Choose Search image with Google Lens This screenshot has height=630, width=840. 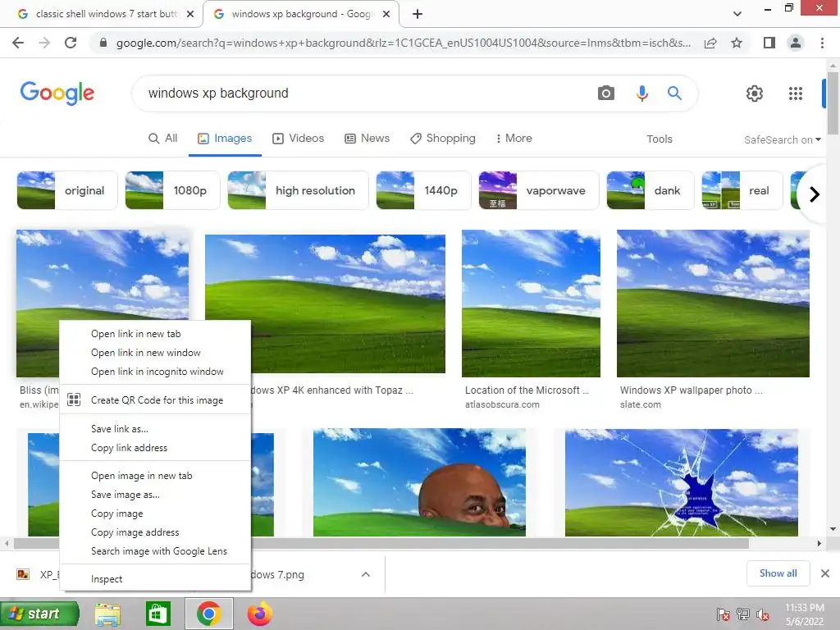click(155, 550)
